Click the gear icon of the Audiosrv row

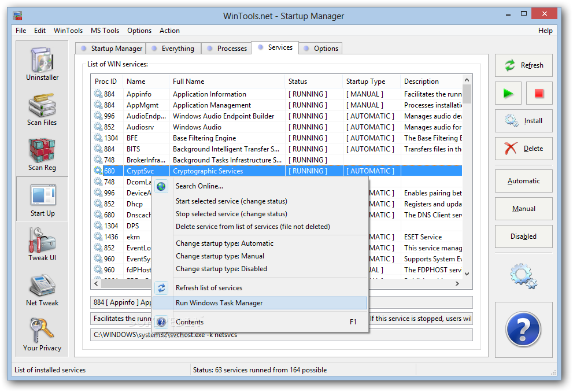[98, 127]
